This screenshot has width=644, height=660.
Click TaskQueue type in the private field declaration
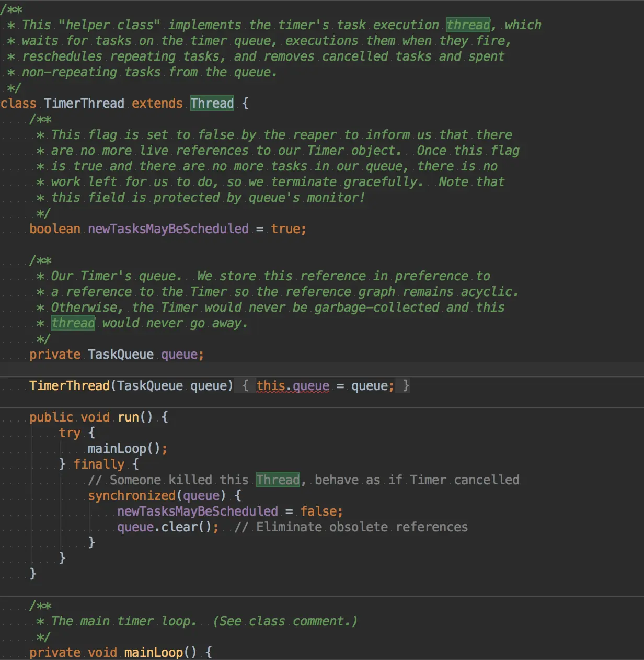[x=121, y=355]
